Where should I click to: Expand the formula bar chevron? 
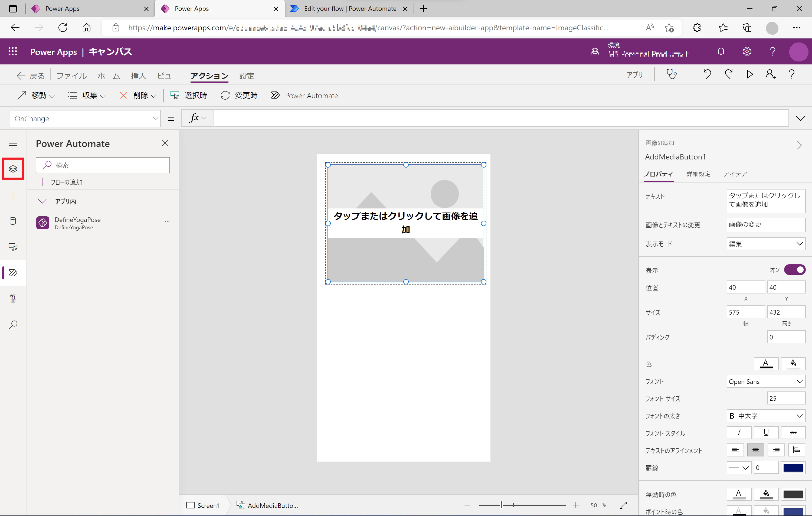pos(800,118)
